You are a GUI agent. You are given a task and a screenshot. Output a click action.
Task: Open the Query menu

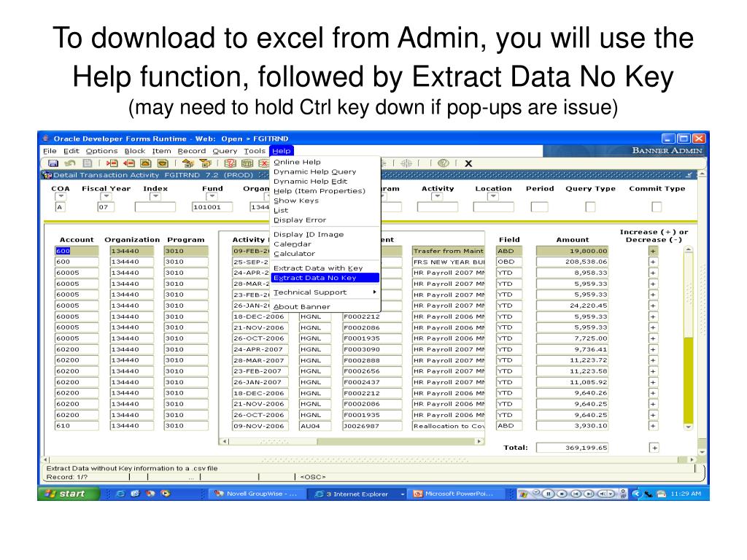point(225,151)
